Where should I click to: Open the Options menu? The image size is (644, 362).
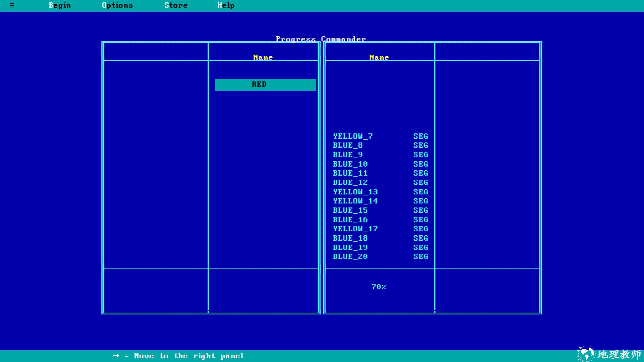pos(117,5)
